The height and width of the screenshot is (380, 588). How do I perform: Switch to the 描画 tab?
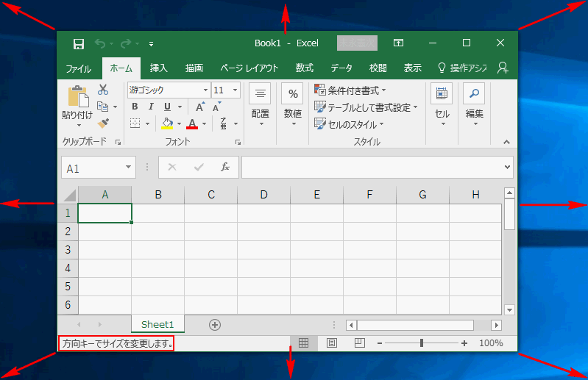[194, 68]
